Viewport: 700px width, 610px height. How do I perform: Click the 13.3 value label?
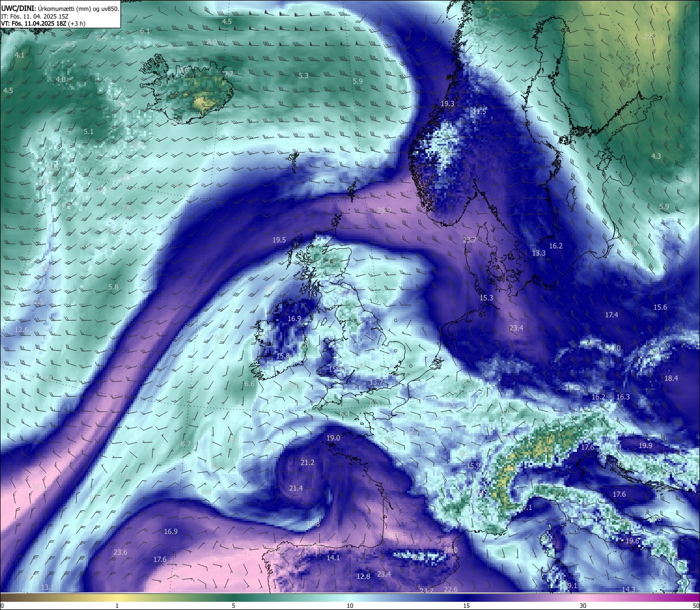[539, 253]
